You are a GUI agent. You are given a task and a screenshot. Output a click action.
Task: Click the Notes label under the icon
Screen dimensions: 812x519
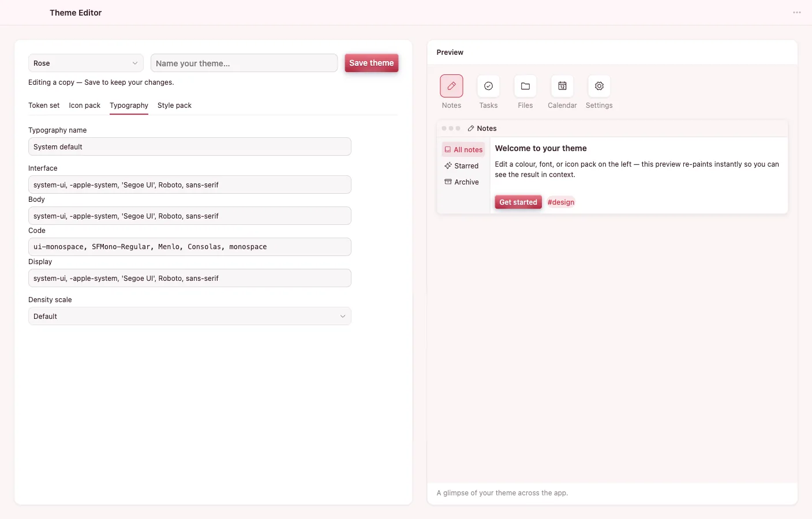coord(451,106)
